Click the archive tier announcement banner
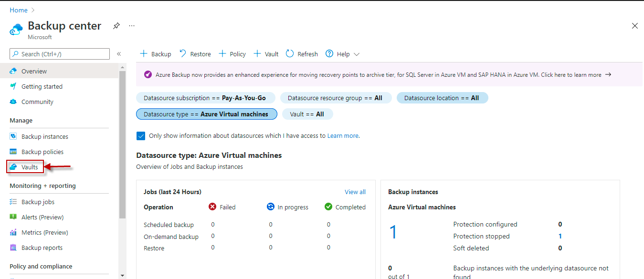 pyautogui.click(x=389, y=75)
